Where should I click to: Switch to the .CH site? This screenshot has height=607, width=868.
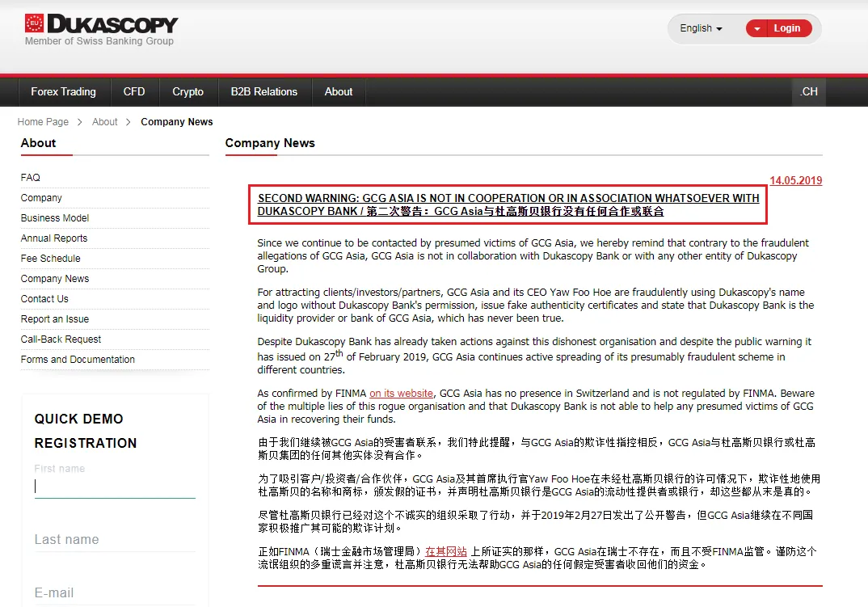pos(808,92)
